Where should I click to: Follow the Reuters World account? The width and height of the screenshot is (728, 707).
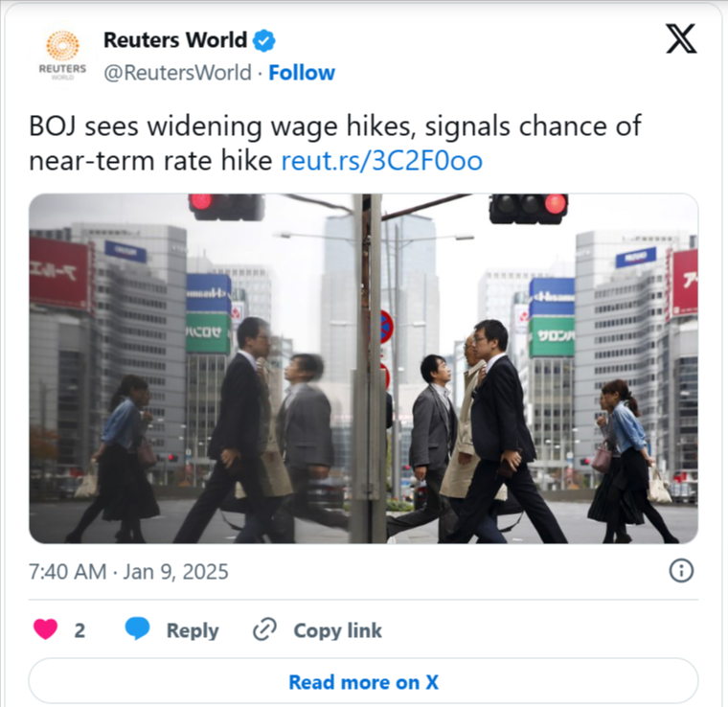coord(302,73)
